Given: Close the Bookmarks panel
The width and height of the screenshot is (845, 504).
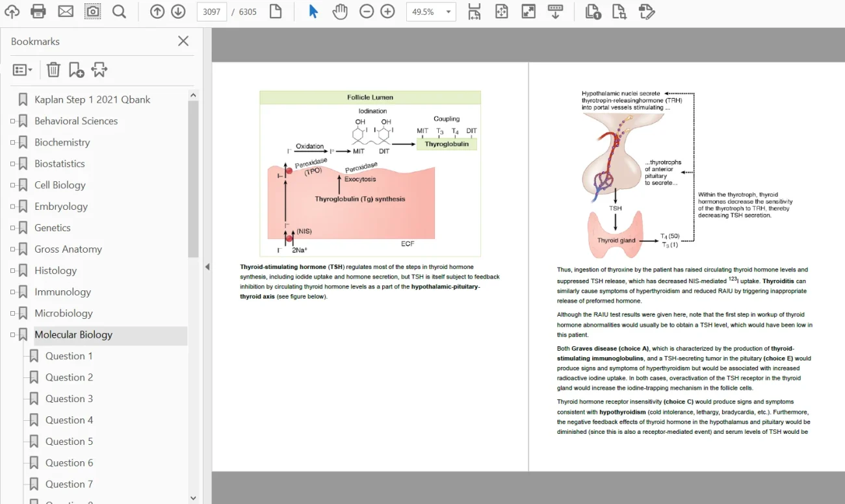Looking at the screenshot, I should pyautogui.click(x=183, y=41).
